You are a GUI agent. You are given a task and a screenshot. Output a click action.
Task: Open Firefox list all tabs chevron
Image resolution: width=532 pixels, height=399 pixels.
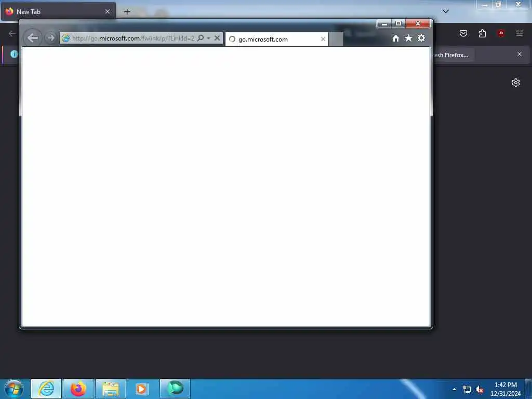[x=446, y=11]
